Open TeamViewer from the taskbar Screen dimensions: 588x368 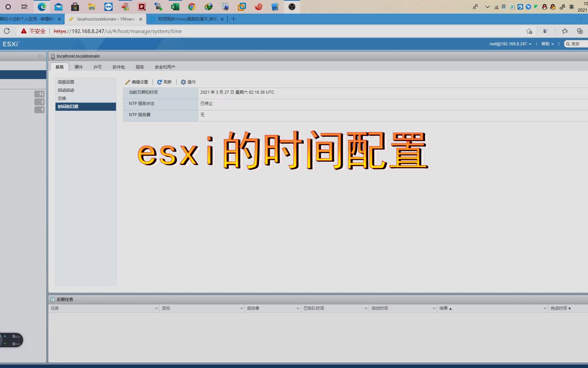tap(109, 6)
